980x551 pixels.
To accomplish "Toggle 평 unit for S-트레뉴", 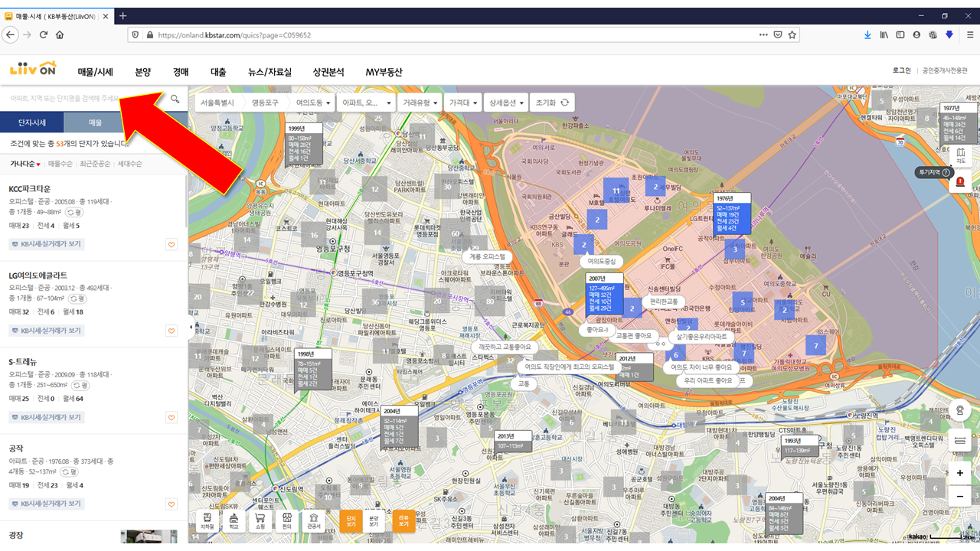I will click(81, 385).
